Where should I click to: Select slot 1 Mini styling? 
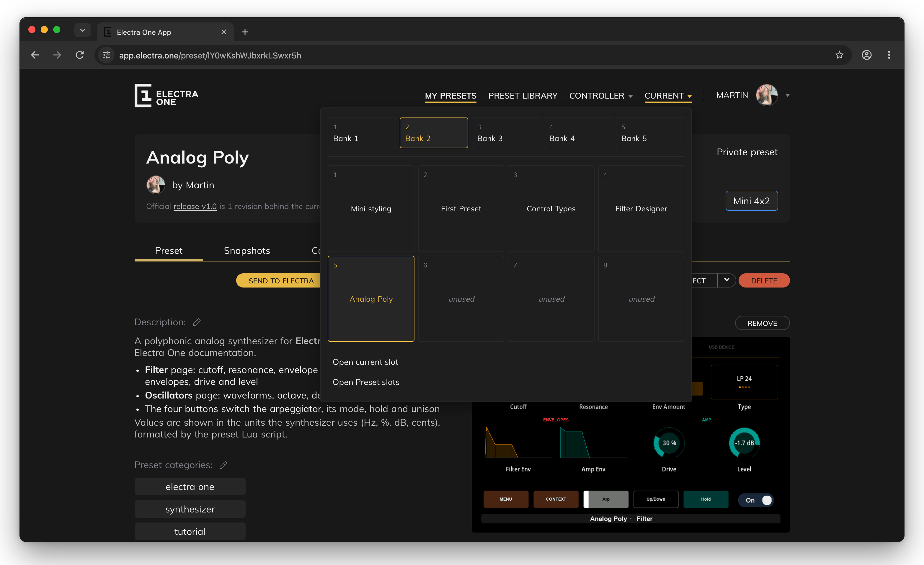click(371, 208)
